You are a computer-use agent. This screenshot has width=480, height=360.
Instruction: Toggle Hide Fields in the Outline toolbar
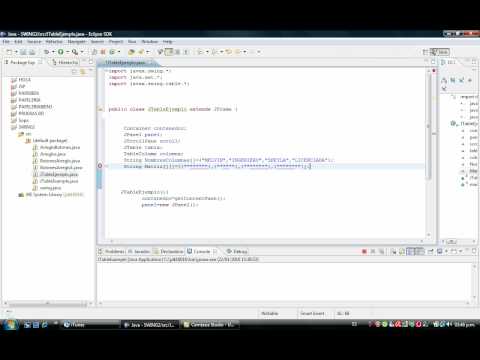click(x=453, y=80)
